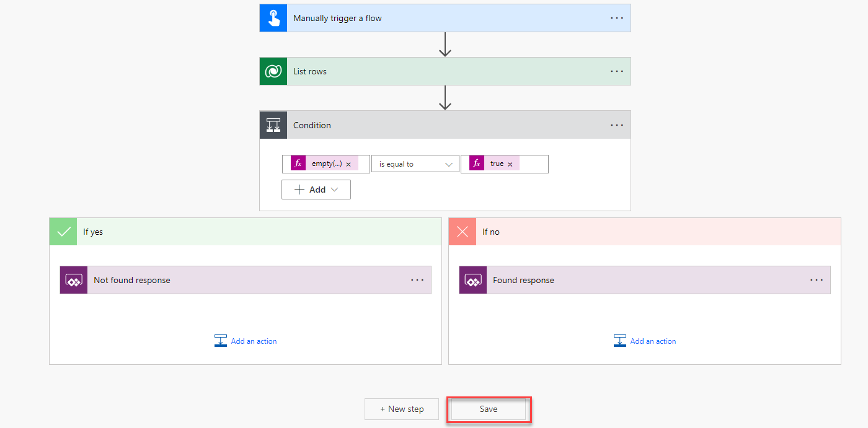
Task: Click the Found response PowerApps icon
Action: [473, 280]
